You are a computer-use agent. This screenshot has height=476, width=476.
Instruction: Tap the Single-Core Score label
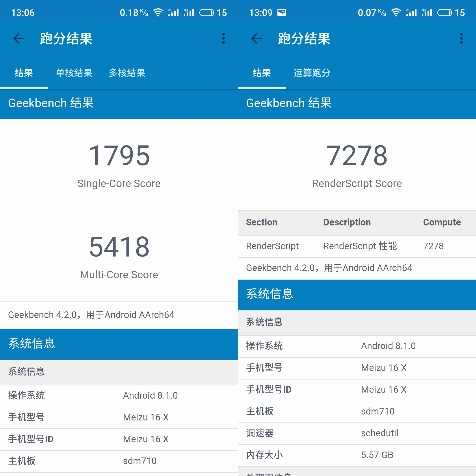click(x=119, y=184)
